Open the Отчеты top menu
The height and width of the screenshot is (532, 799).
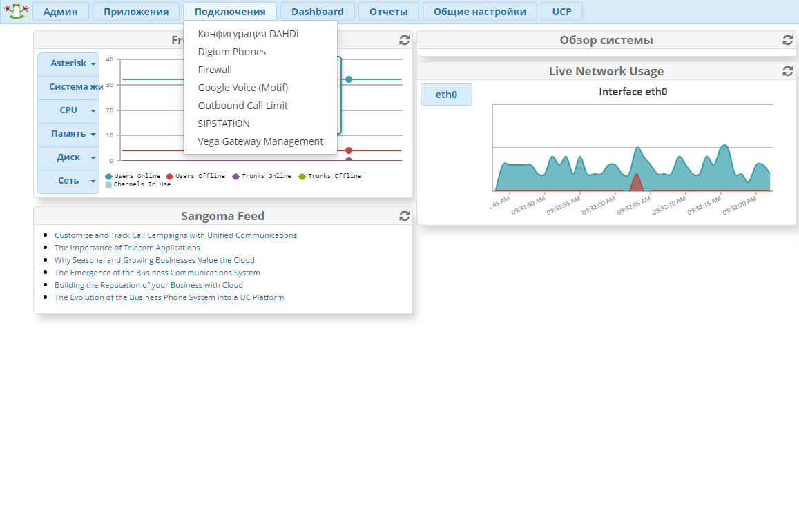coord(388,12)
